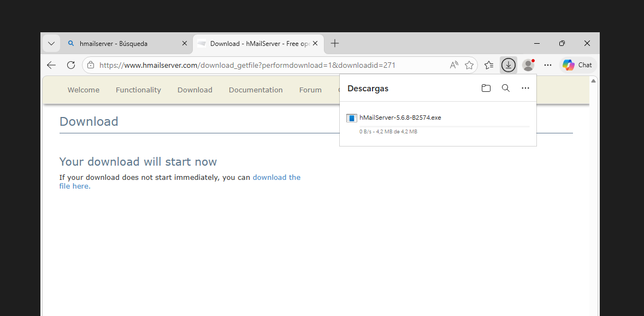Screen dimensions: 644x316
Task: Click the hMailServer exe file icon
Action: pyautogui.click(x=352, y=118)
